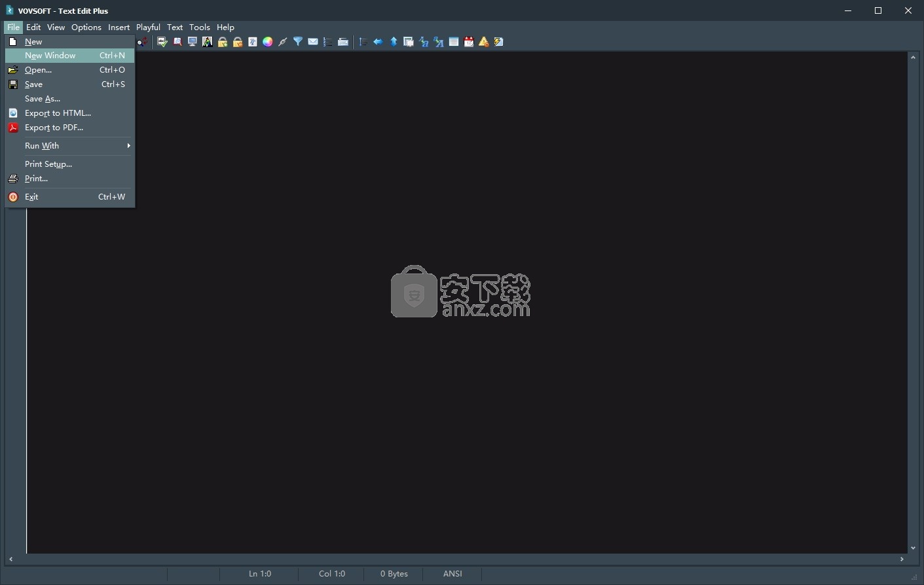Choose Export to PDF... entry

pos(69,128)
